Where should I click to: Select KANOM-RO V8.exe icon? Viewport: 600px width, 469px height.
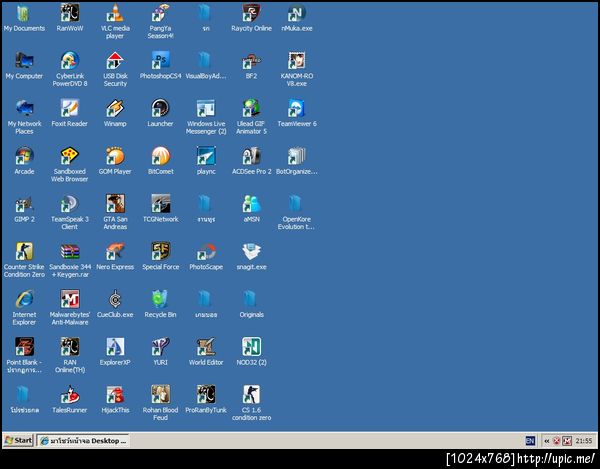[x=297, y=69]
